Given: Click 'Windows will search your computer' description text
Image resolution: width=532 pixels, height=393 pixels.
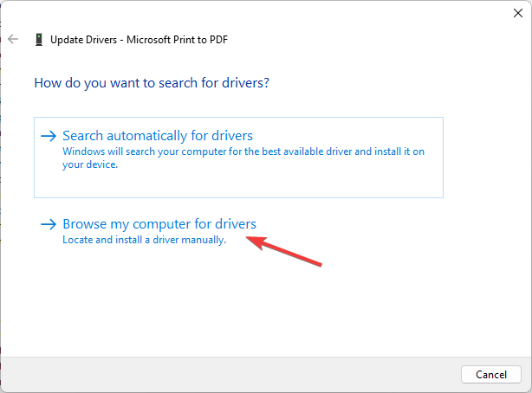Looking at the screenshot, I should [243, 158].
